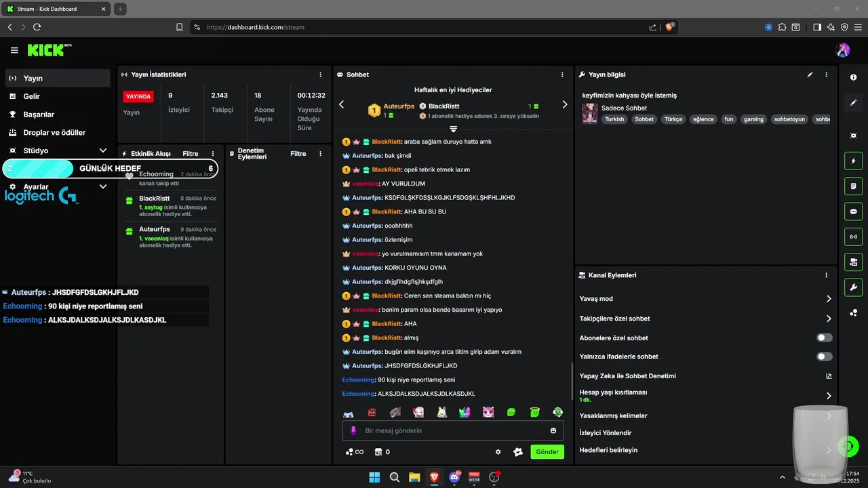The width and height of the screenshot is (868, 488).
Task: Switch to the Stream - Kick Dashboard browser tab
Action: coord(57,9)
